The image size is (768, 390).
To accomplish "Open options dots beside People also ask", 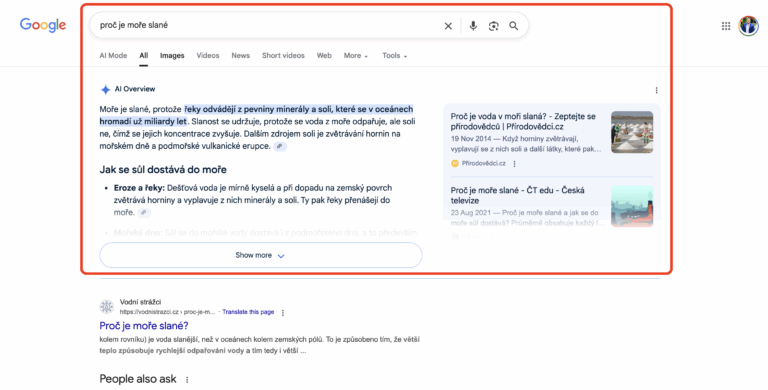I will click(x=187, y=380).
